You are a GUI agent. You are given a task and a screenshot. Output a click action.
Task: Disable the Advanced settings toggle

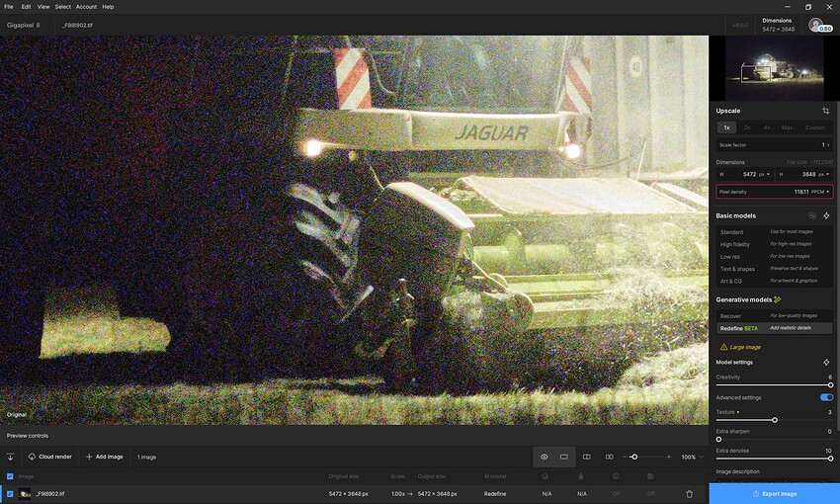(x=826, y=397)
